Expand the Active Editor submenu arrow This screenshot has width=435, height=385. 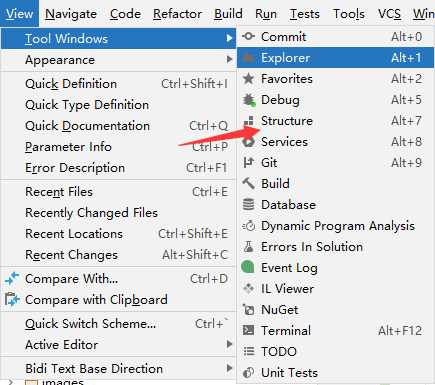tap(229, 344)
